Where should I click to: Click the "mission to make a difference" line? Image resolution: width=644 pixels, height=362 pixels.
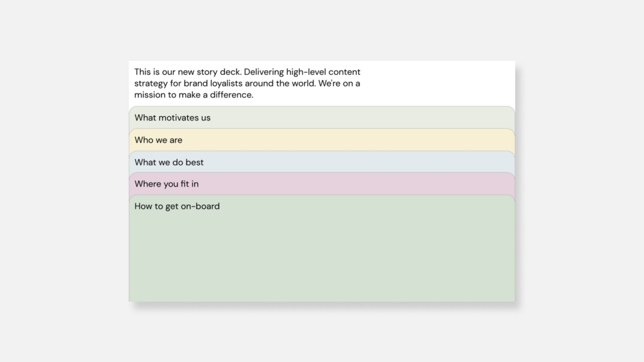pos(194,95)
